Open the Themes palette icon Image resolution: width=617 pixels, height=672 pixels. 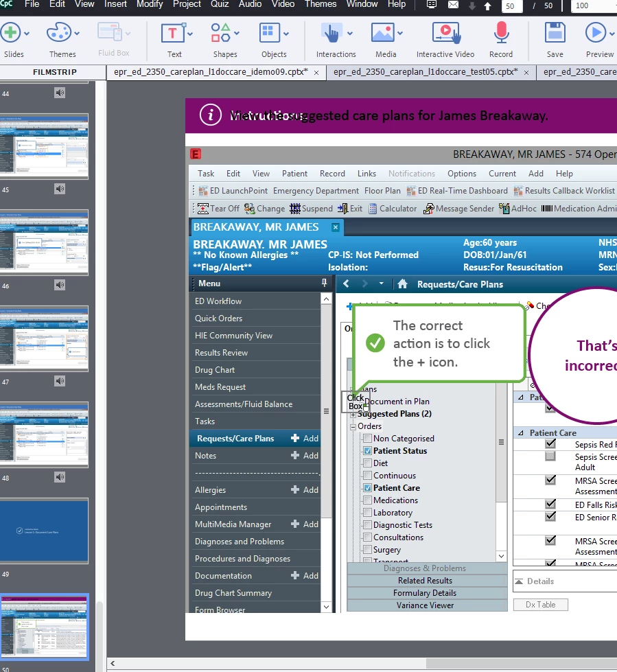59,32
